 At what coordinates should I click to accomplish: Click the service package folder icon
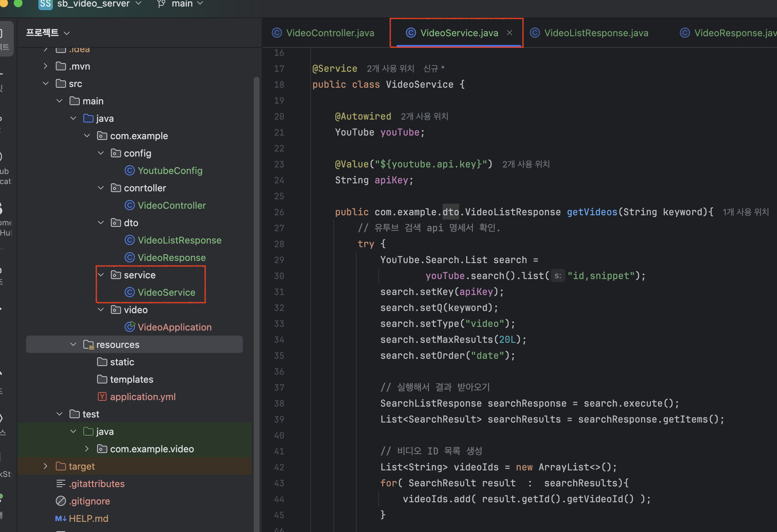(x=116, y=275)
